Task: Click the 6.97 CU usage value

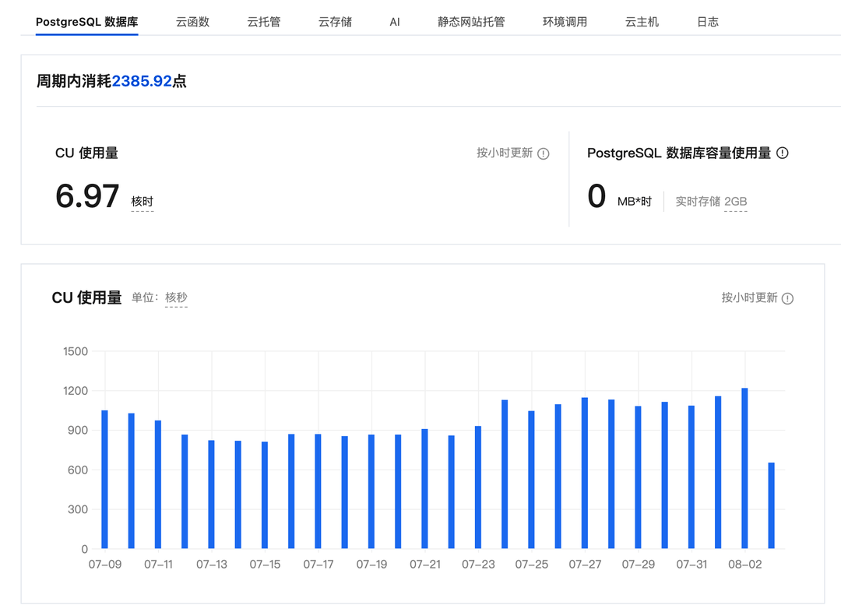Action: tap(87, 195)
